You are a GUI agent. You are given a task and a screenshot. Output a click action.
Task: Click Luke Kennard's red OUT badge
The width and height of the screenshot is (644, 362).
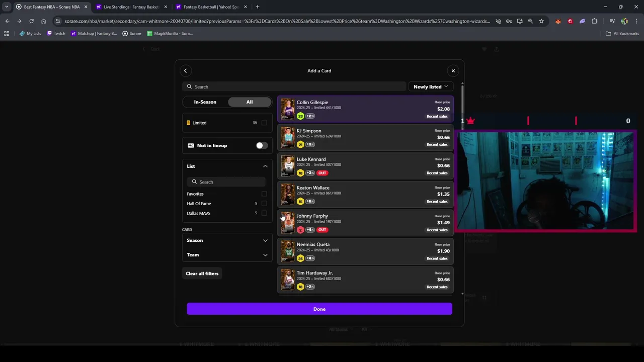(x=322, y=173)
